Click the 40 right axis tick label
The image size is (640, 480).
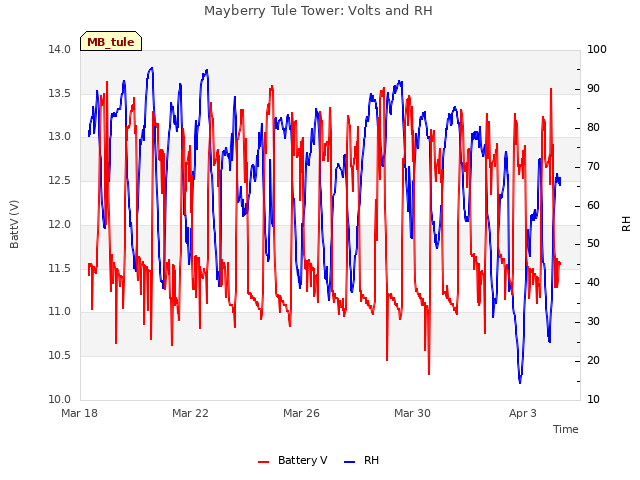click(593, 282)
